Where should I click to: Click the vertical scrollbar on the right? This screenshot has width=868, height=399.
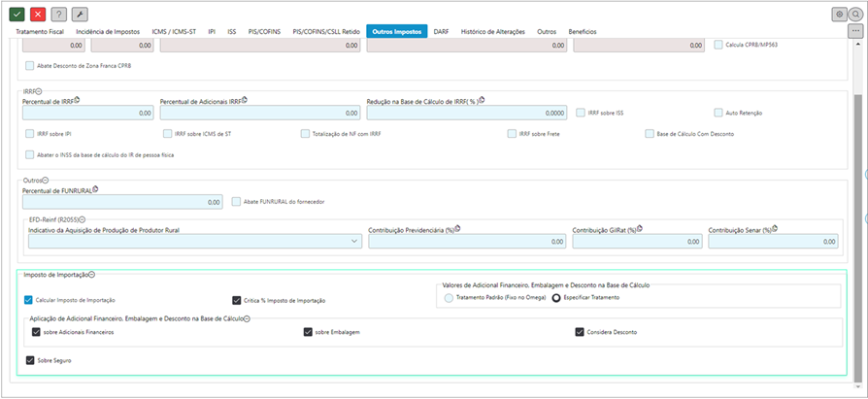(x=857, y=194)
